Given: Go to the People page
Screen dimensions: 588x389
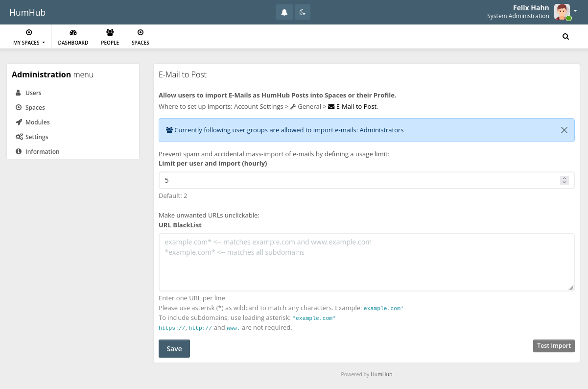Looking at the screenshot, I should (x=110, y=37).
